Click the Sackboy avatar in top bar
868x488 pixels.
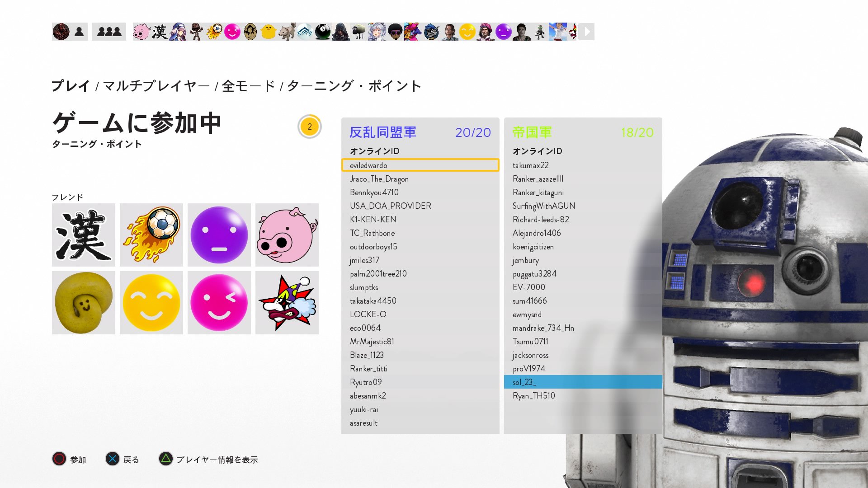coord(196,32)
